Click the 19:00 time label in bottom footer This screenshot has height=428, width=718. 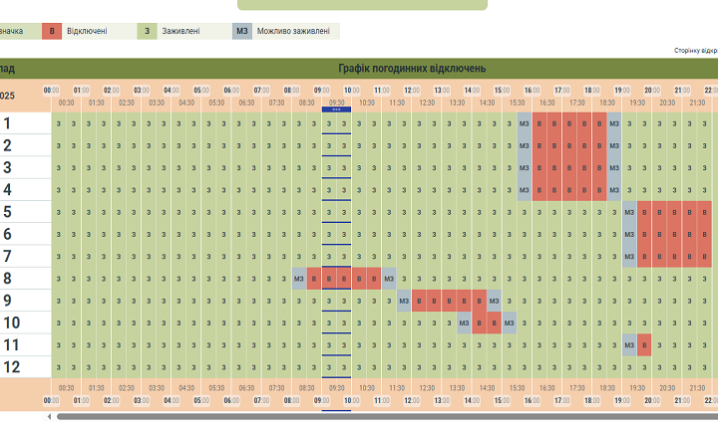tap(622, 401)
